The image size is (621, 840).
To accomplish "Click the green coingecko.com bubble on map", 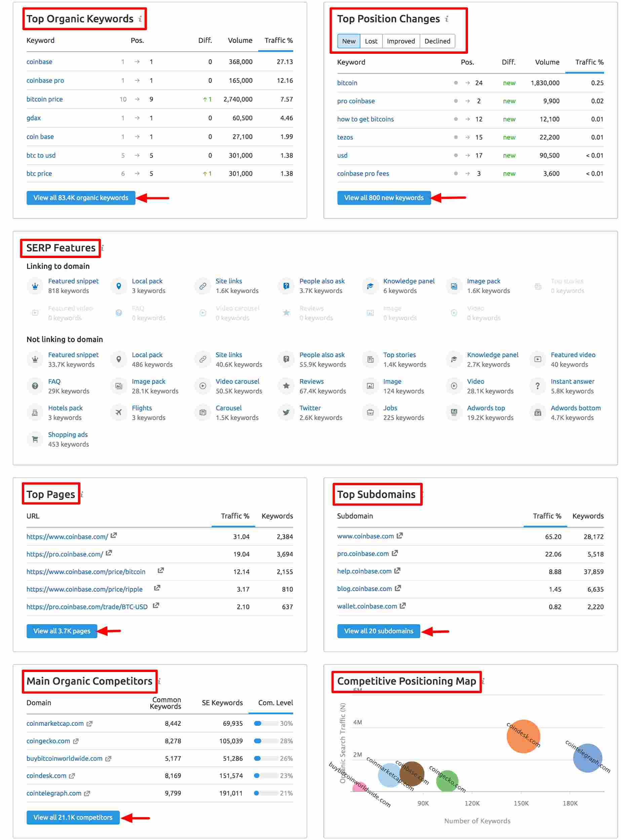I will click(x=447, y=782).
